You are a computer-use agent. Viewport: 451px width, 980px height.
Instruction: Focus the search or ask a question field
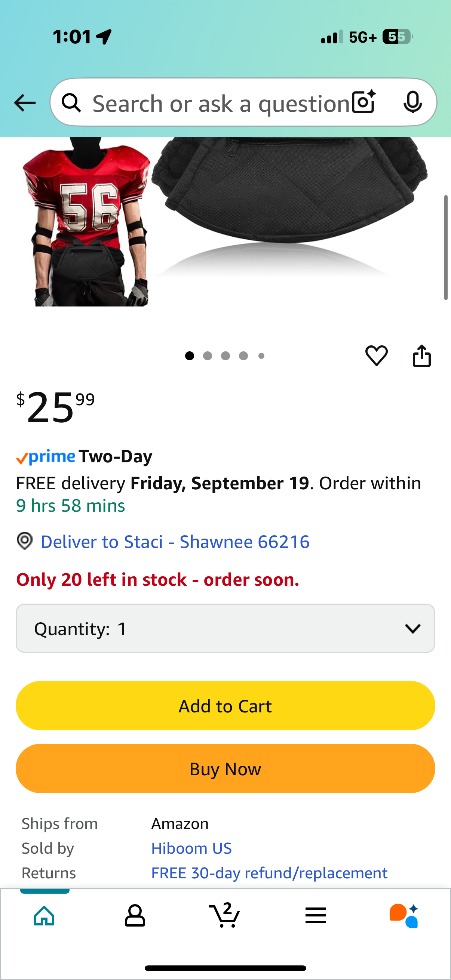click(x=221, y=104)
